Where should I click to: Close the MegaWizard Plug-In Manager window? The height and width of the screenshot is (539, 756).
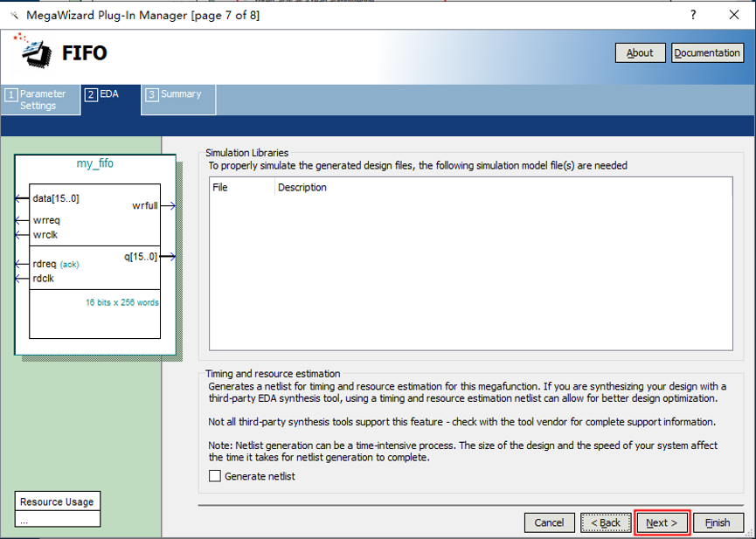(734, 15)
